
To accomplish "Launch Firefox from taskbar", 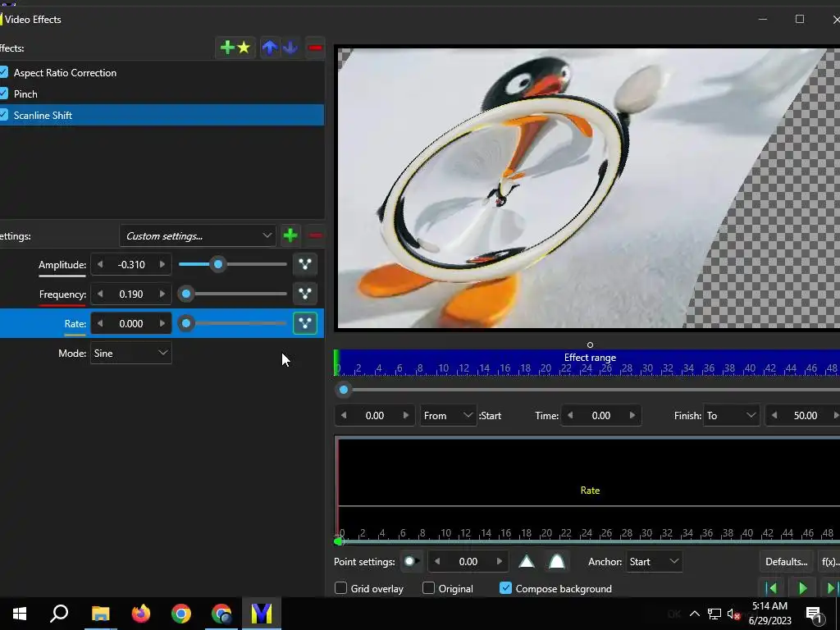I will [141, 614].
